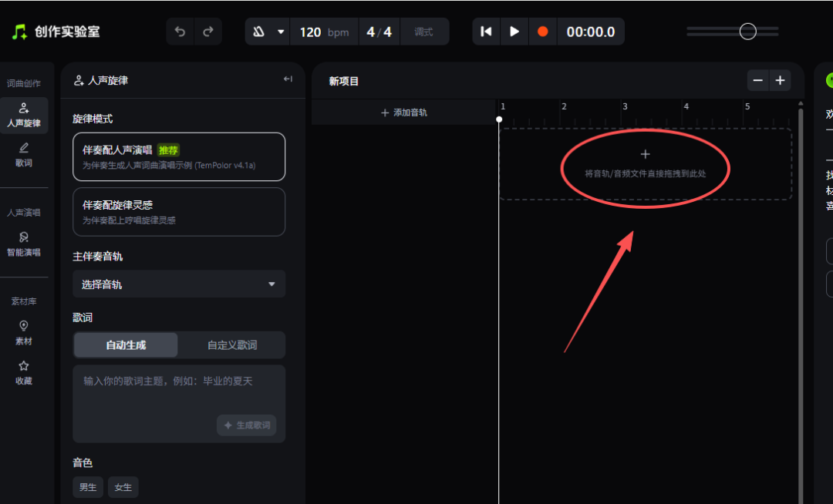
Task: Zoom in the timeline with plus button
Action: [781, 81]
